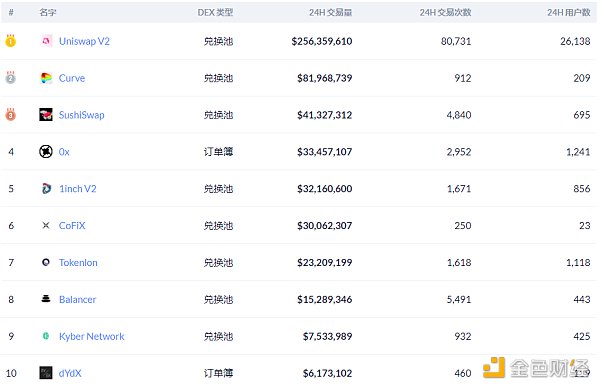Click the bronze third-place medal icon
This screenshot has height=389, width=600.
(10, 114)
